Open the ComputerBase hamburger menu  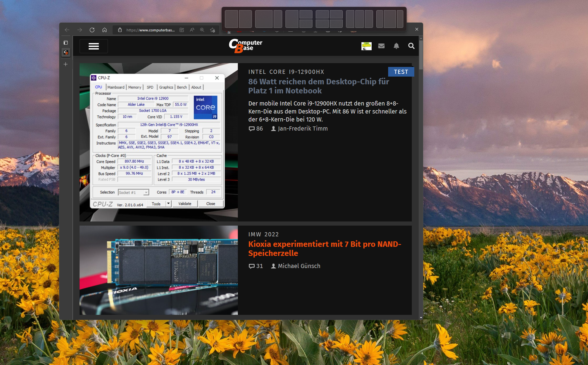[x=94, y=46]
